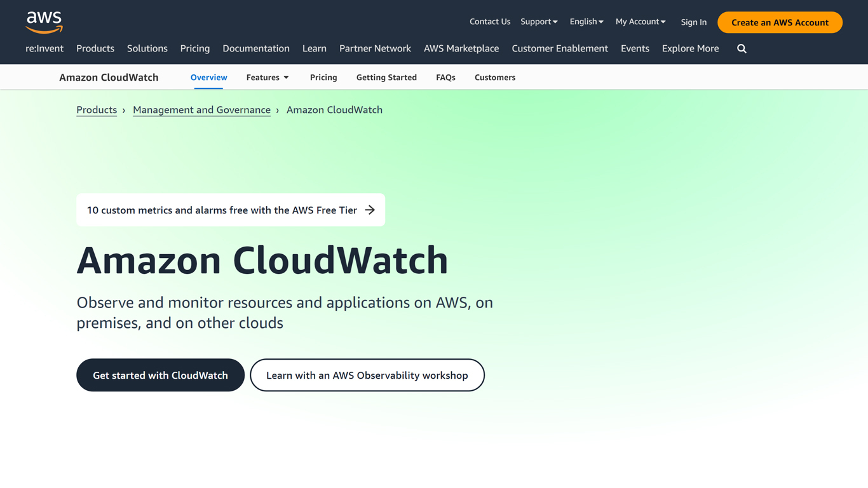Go to the Getting Started tab

click(x=386, y=78)
